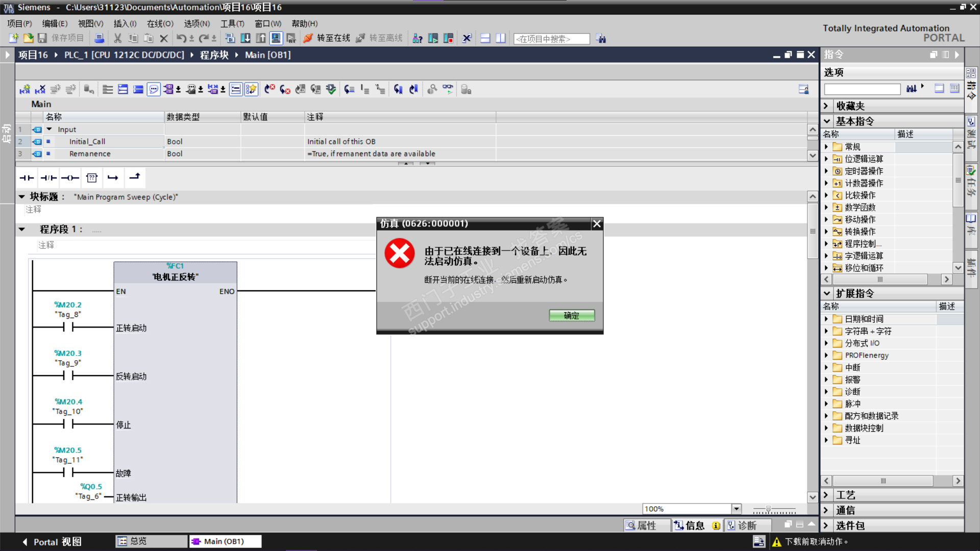Open the 在线(O) menu

click(x=160, y=23)
